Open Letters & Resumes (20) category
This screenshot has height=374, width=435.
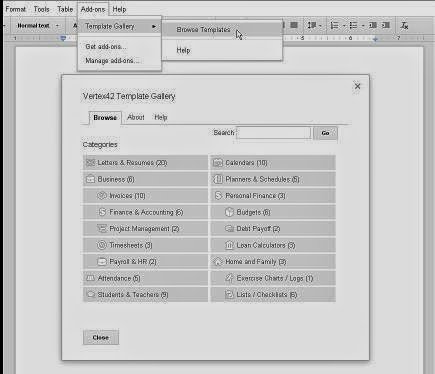[145, 163]
